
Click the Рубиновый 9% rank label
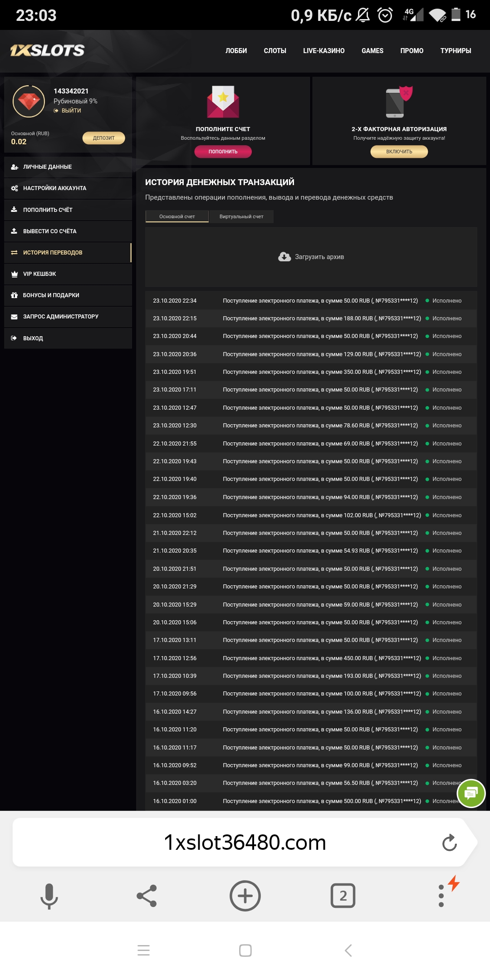[x=75, y=101]
